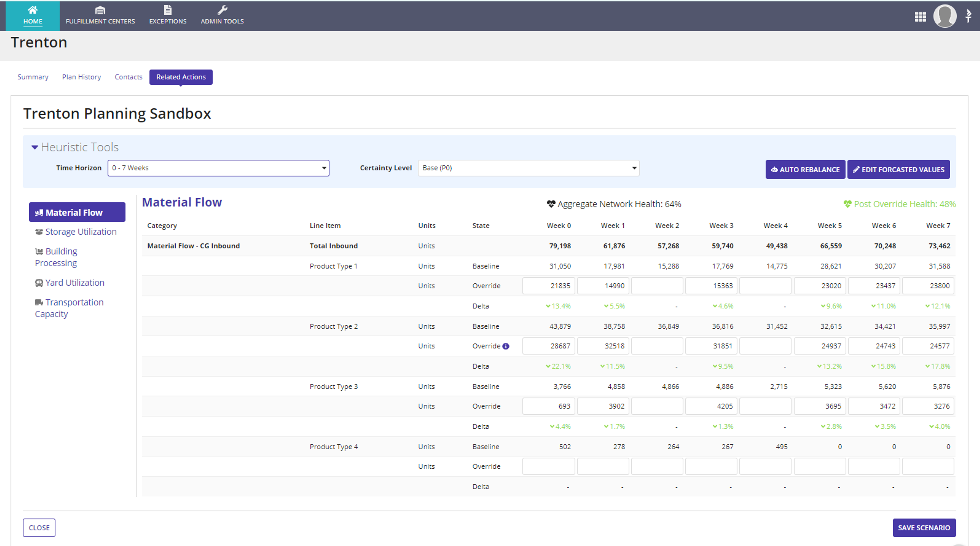Click Product Type 2 Week 7 override field
The height and width of the screenshot is (546, 980).
coord(928,346)
